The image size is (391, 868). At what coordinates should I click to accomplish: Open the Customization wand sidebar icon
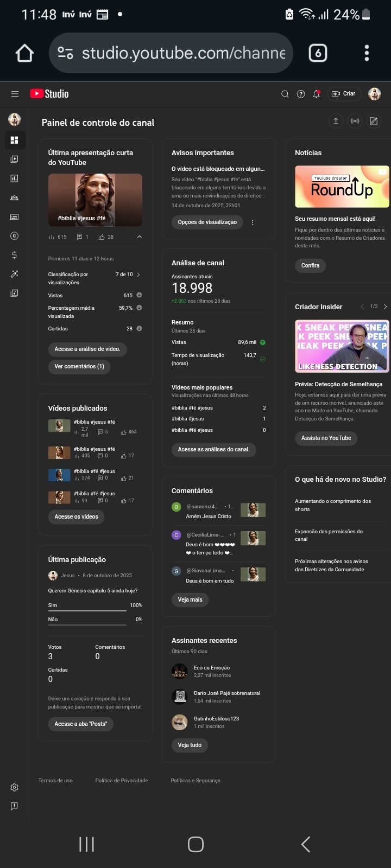pyautogui.click(x=15, y=274)
